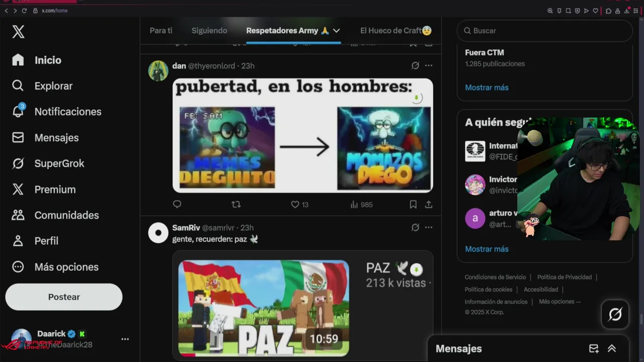Share dan's post
The width and height of the screenshot is (644, 362).
[429, 205]
